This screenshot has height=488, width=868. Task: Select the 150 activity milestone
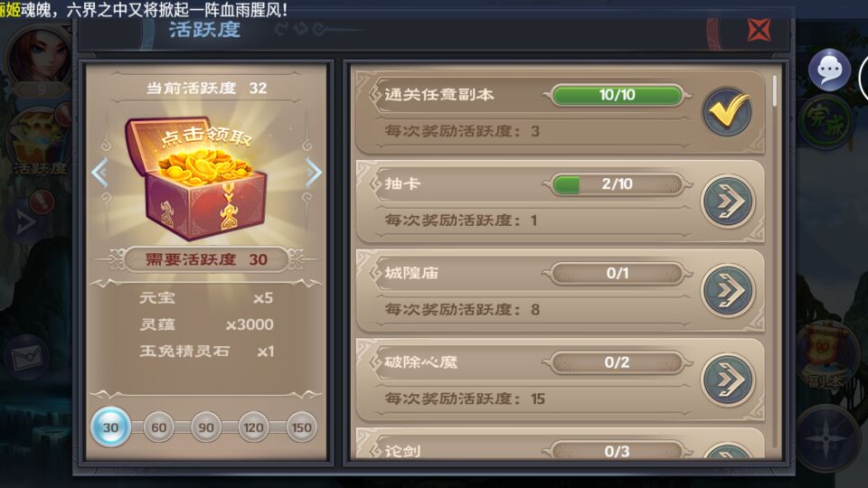pos(301,427)
